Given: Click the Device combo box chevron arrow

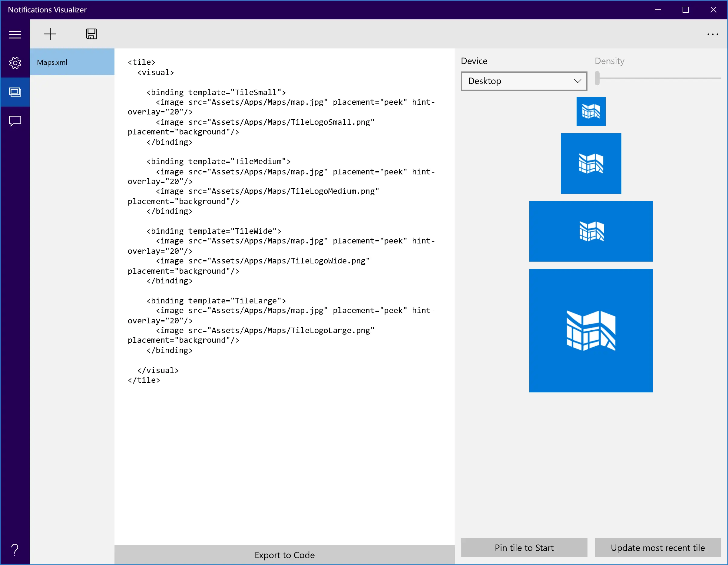Looking at the screenshot, I should click(x=578, y=81).
